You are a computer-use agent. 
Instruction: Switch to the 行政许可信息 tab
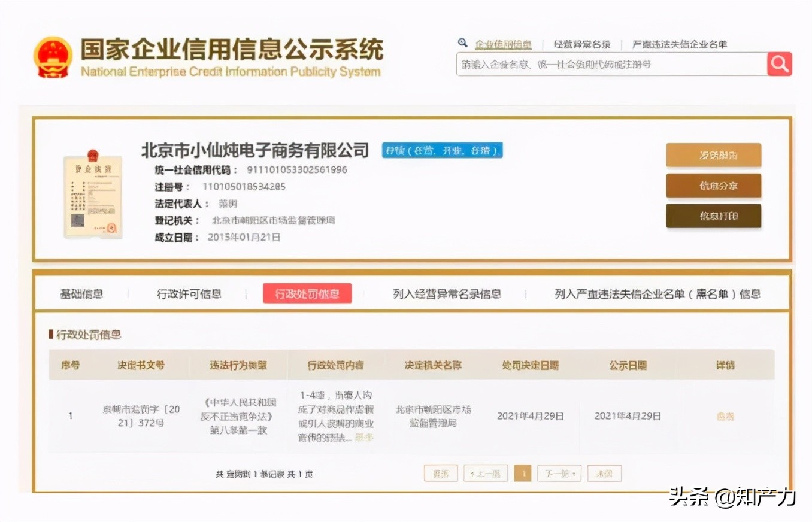[x=189, y=294]
